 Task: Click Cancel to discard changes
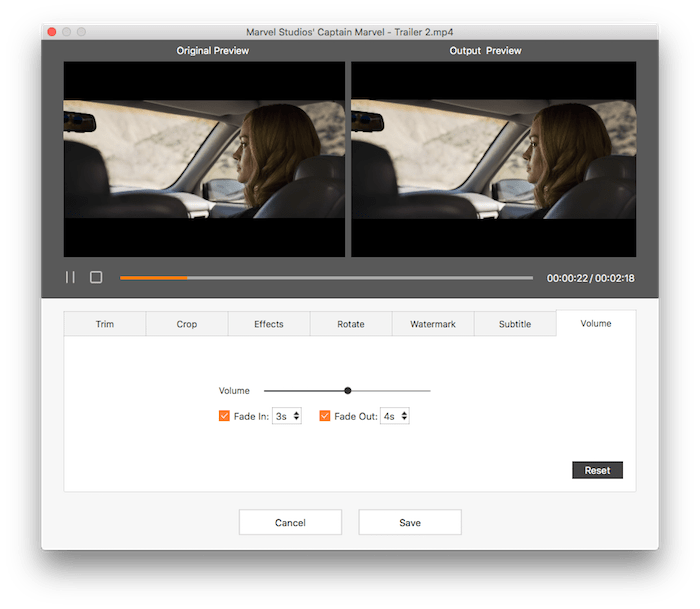tap(290, 522)
